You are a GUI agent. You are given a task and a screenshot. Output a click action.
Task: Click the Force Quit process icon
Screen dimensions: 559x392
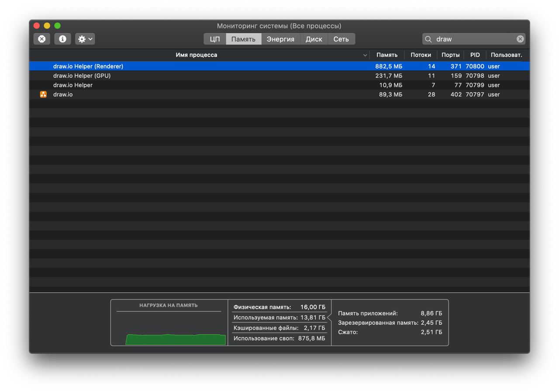[x=41, y=39]
